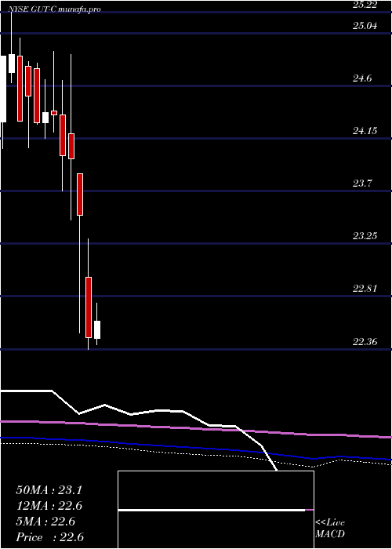
Task: Click the 23.25 price level label
Action: click(365, 235)
